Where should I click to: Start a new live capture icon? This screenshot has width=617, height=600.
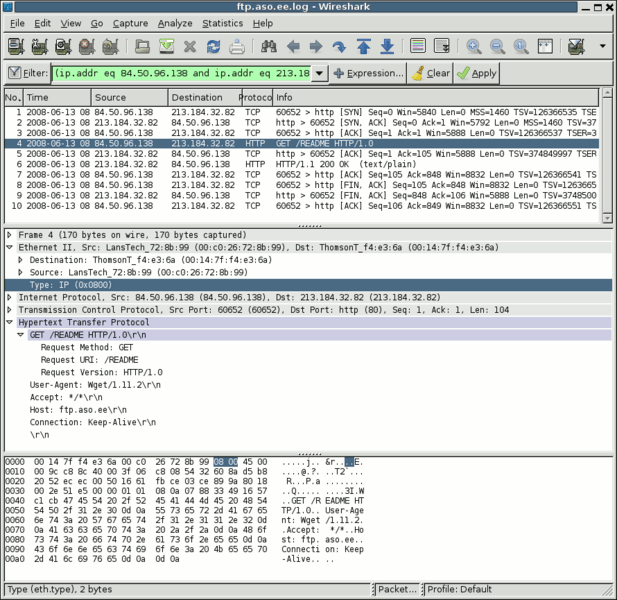63,46
